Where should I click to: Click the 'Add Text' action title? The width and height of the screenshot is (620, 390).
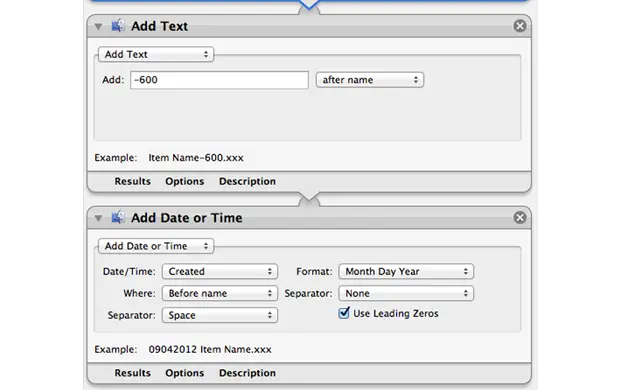pyautogui.click(x=159, y=26)
